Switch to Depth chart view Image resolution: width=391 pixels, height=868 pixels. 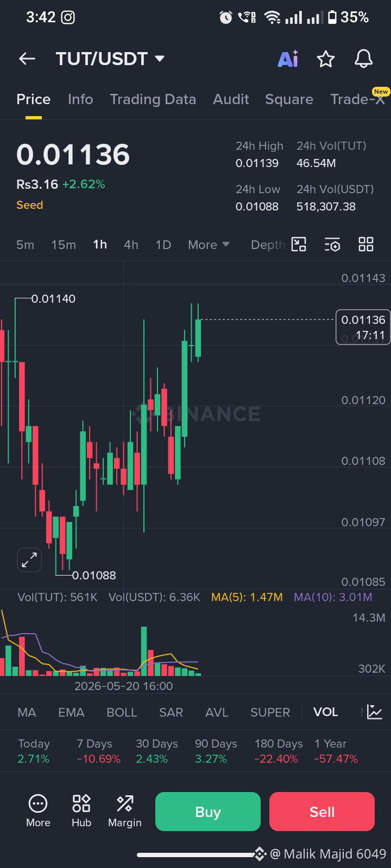(x=268, y=245)
